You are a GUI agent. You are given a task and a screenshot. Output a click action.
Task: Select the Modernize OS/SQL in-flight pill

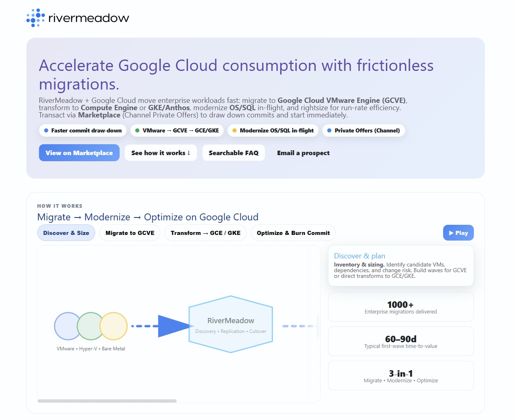point(273,130)
